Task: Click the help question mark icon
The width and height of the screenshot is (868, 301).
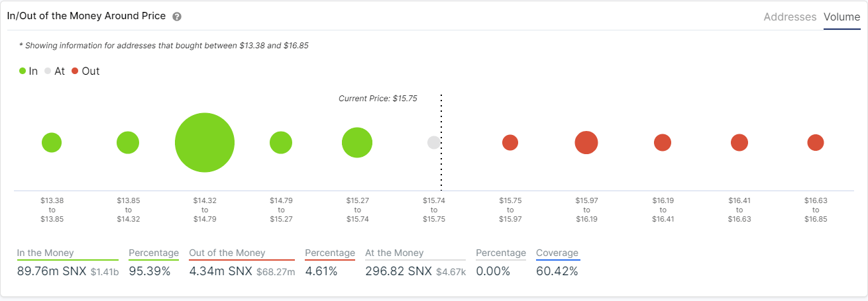Action: coord(177,17)
